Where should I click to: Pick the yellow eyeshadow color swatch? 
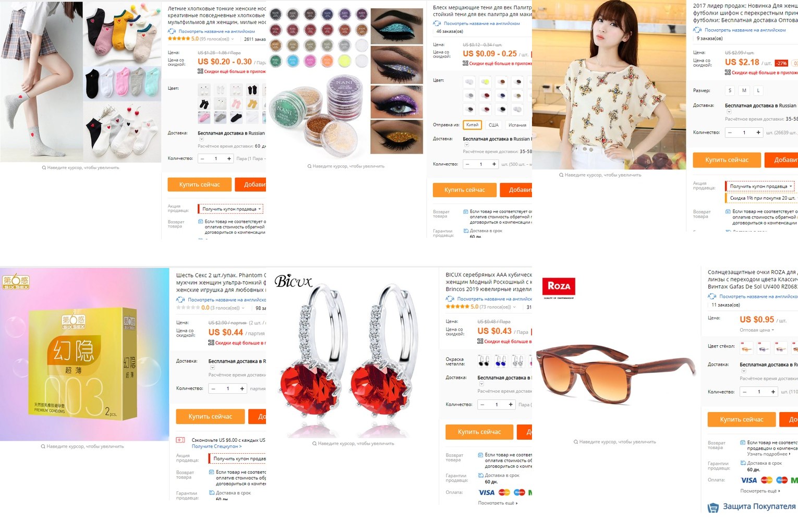click(486, 82)
